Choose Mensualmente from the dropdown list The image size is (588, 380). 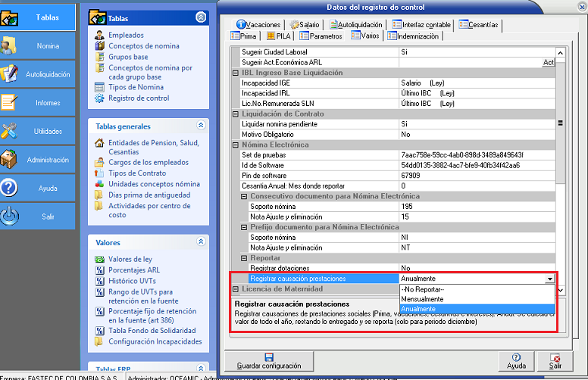[423, 299]
